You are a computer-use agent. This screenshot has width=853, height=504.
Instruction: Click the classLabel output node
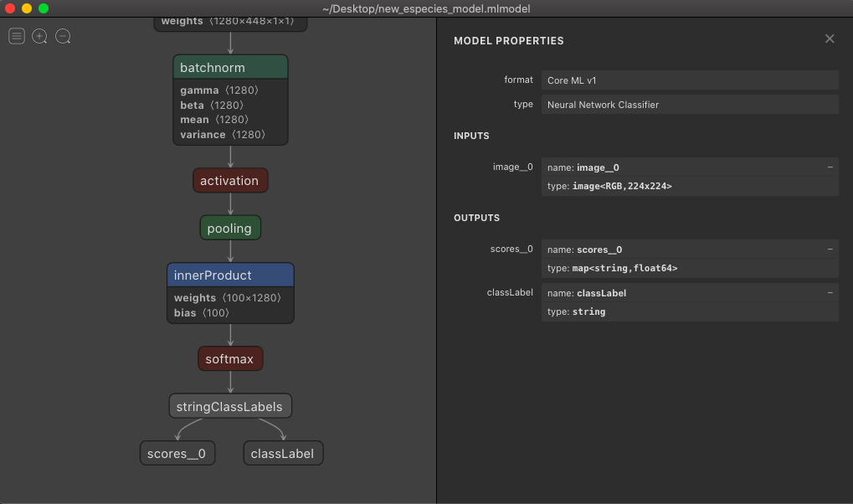283,453
